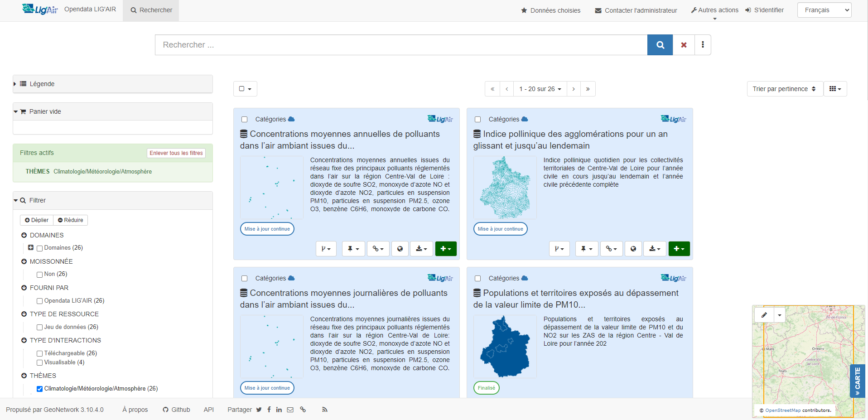
Task: Open flag menu on Concentrations moyennes annuelles card
Action: tap(326, 249)
